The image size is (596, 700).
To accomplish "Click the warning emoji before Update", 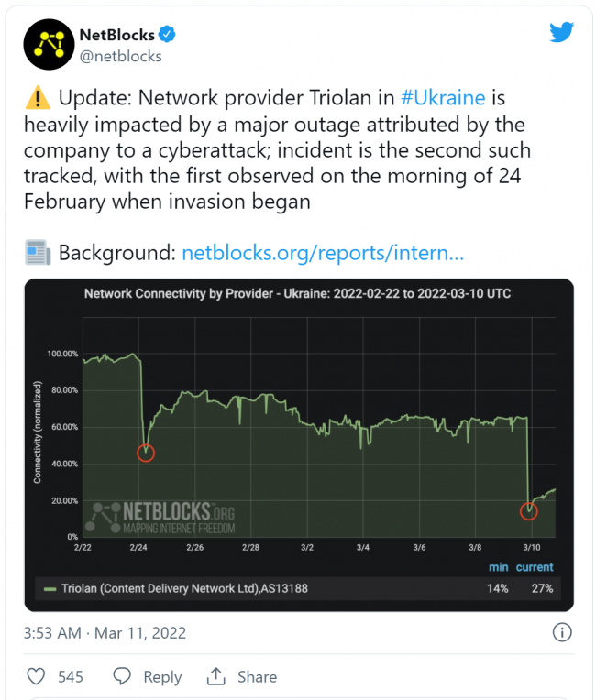I will point(39,98).
